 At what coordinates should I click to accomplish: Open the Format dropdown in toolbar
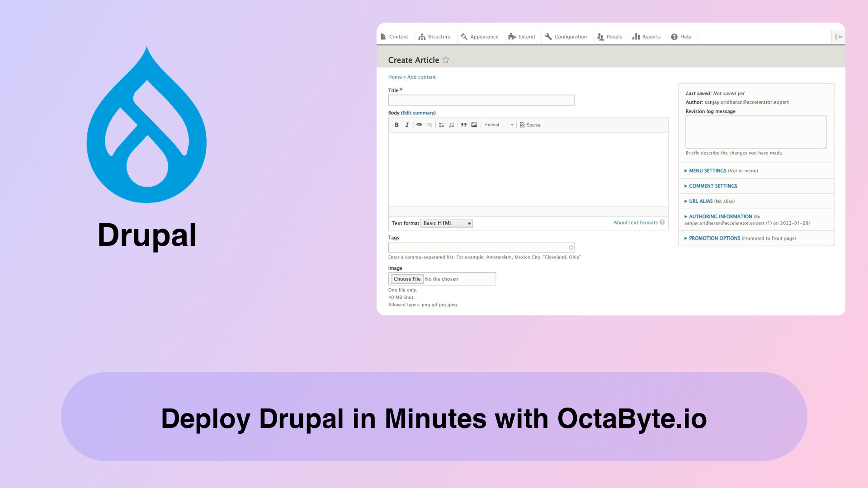click(498, 125)
